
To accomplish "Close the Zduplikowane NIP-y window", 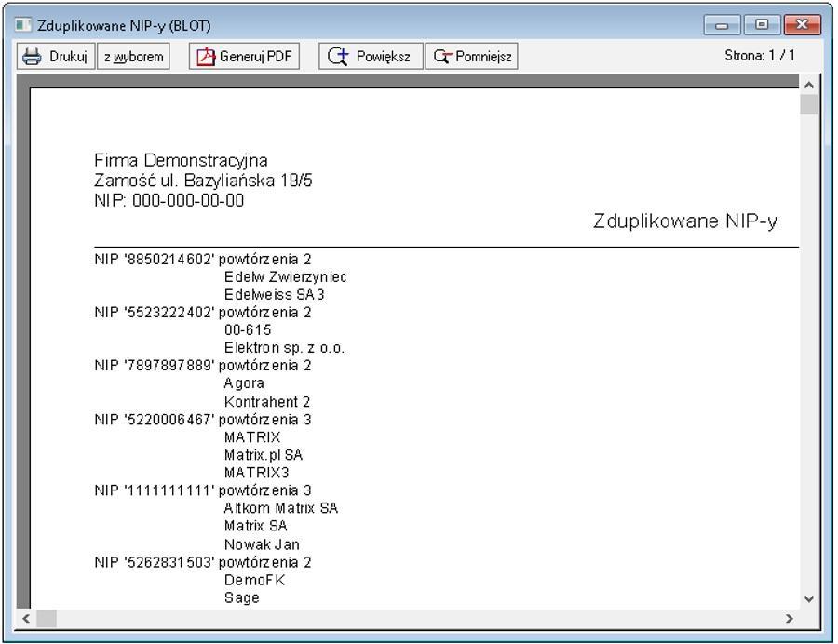I will point(803,25).
